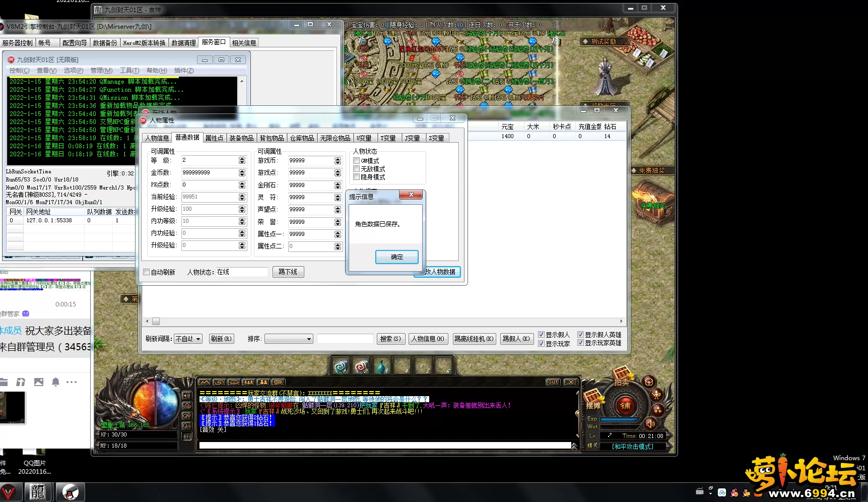Image resolution: width=868 pixels, height=502 pixels.
Task: Switch to the 人物信息 tab
Action: [157, 138]
